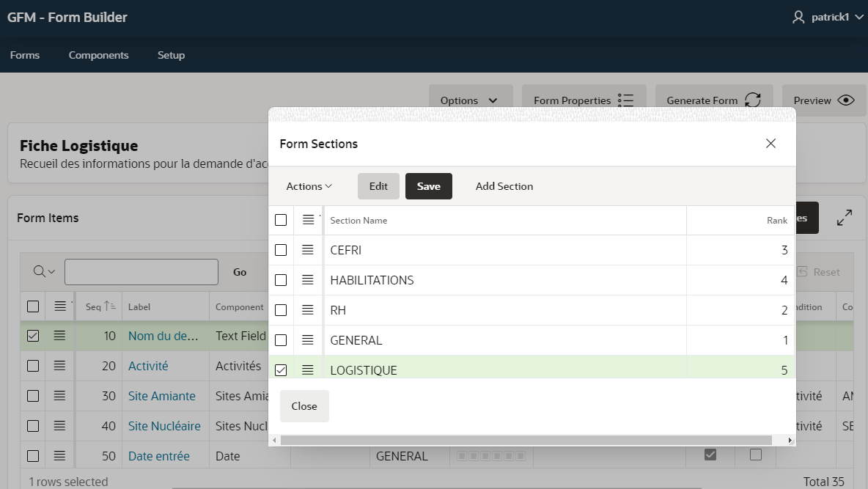Switch to the Components tab
868x489 pixels.
(x=98, y=54)
